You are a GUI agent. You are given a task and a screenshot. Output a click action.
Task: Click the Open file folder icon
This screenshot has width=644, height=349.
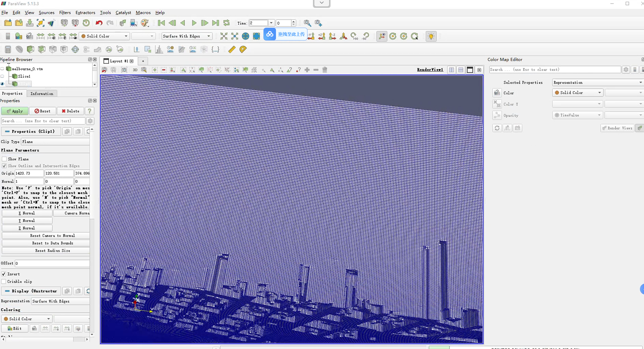click(8, 23)
